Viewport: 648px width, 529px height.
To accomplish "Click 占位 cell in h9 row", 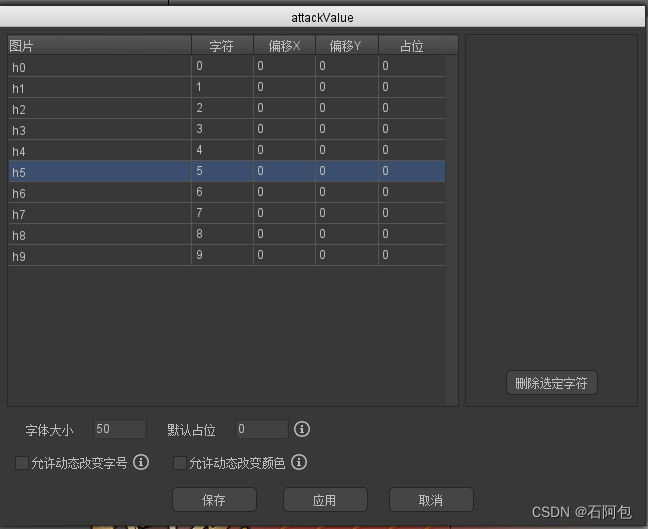I will 412,255.
